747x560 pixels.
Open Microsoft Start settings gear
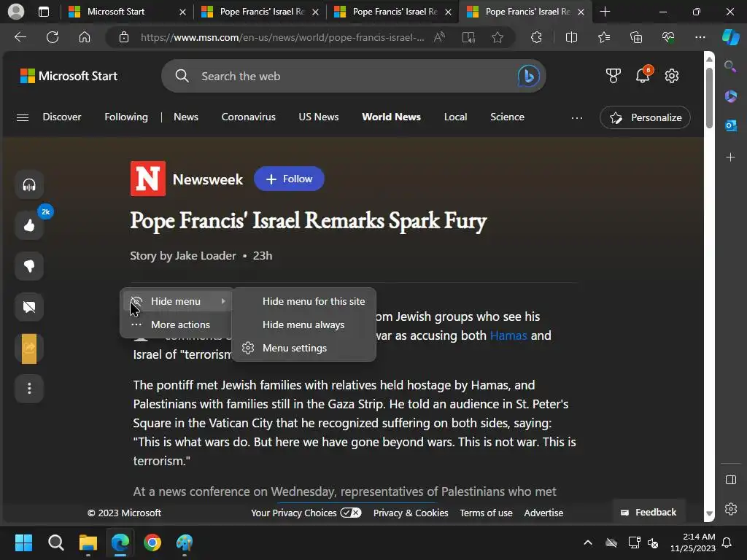point(672,76)
